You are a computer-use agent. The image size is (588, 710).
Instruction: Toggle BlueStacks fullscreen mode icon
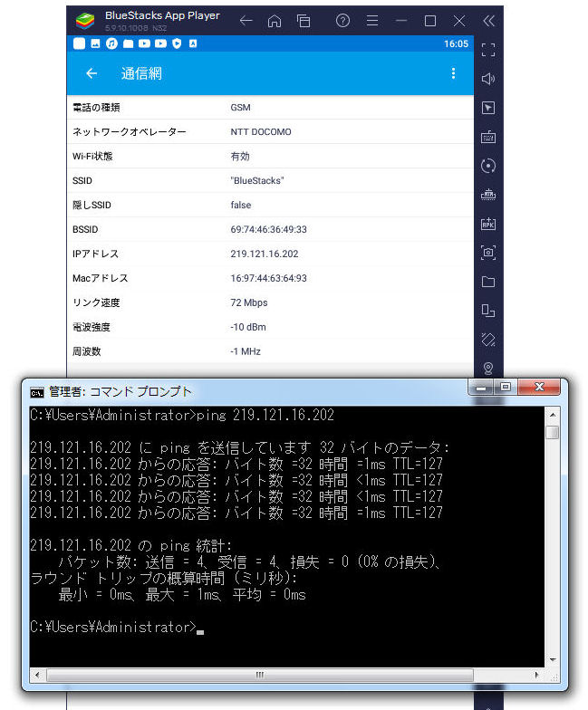point(487,50)
